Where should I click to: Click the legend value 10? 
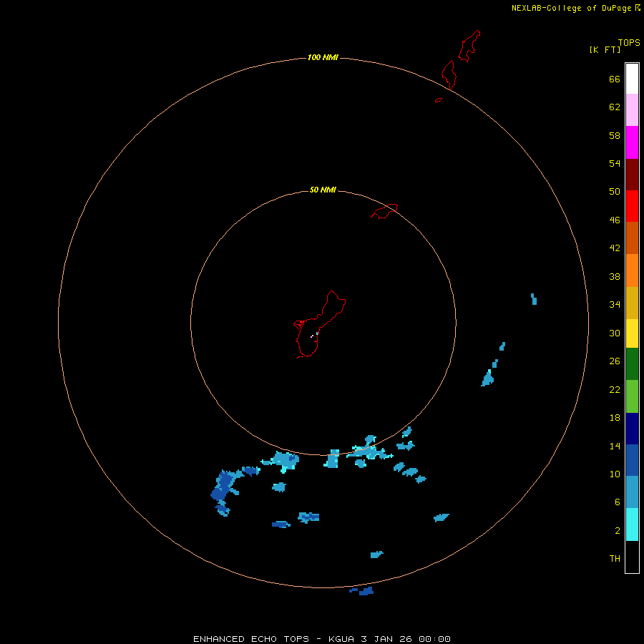point(615,474)
